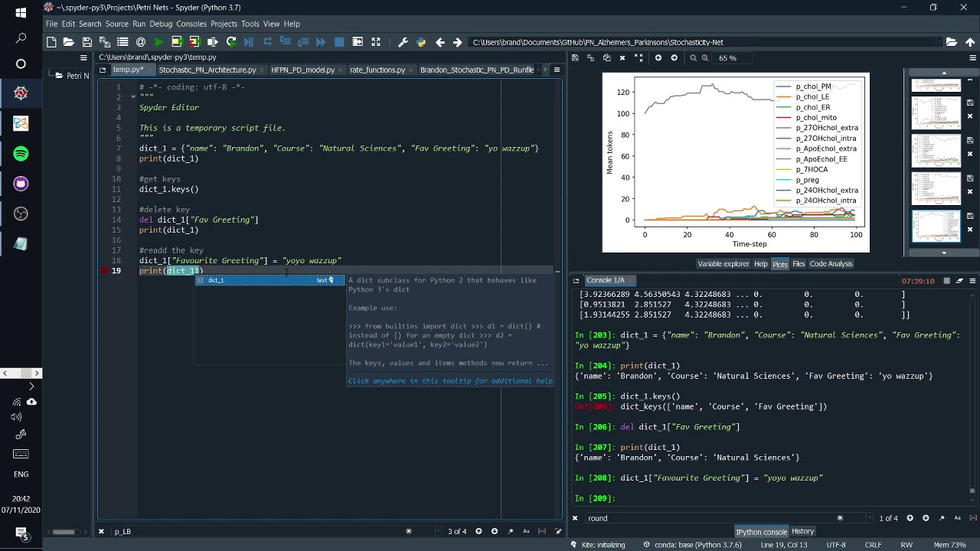Click conda: base (Python 3.7.6) status entry
The height and width of the screenshot is (551, 980).
pyautogui.click(x=692, y=545)
